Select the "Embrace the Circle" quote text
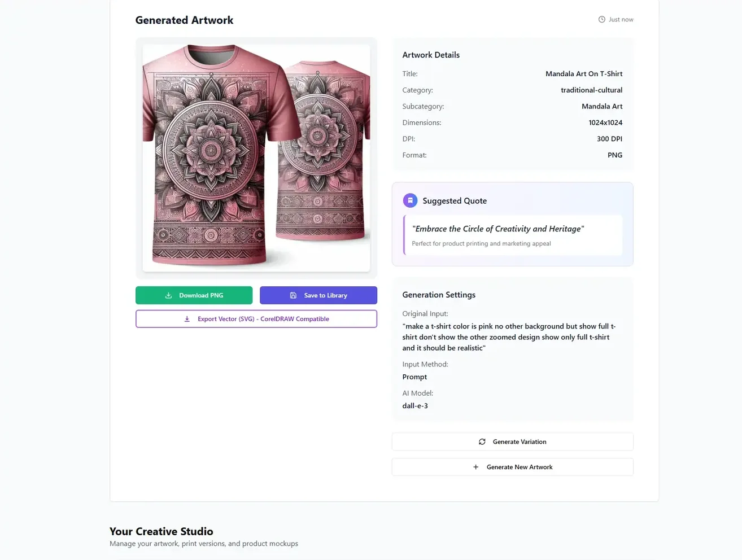This screenshot has width=742, height=560. (x=498, y=229)
